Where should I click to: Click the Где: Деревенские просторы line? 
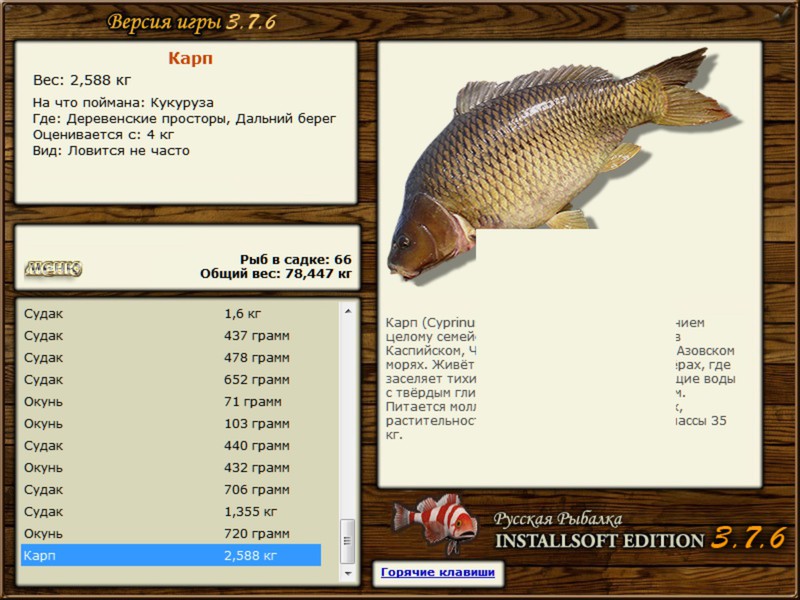click(x=184, y=119)
